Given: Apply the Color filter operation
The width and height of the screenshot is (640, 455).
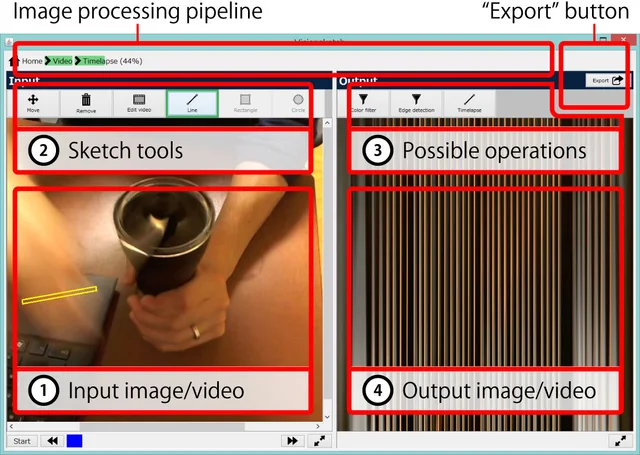Looking at the screenshot, I should pos(363,103).
